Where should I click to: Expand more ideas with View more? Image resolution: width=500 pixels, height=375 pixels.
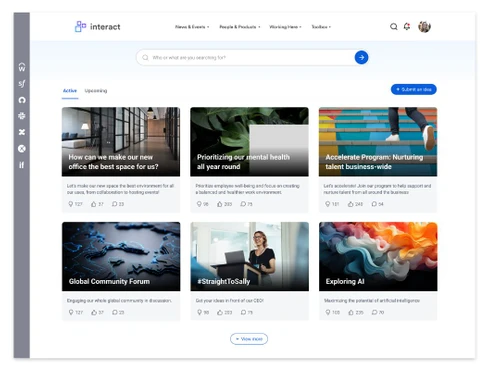(x=249, y=339)
